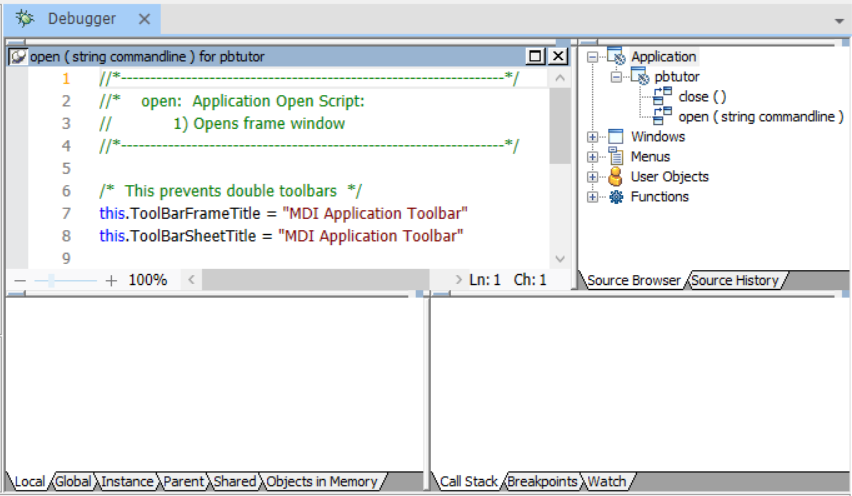852x496 pixels.
Task: Collapse the Application tree node
Action: coord(593,57)
